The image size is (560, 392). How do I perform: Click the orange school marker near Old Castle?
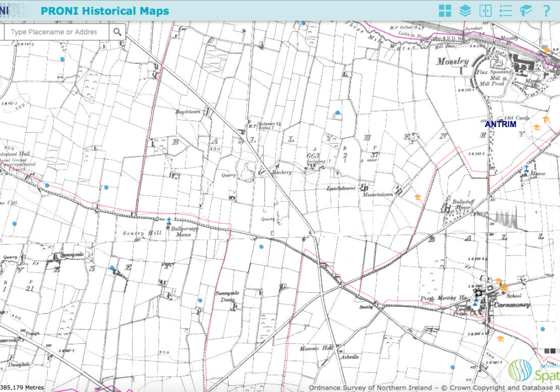pos(537,127)
